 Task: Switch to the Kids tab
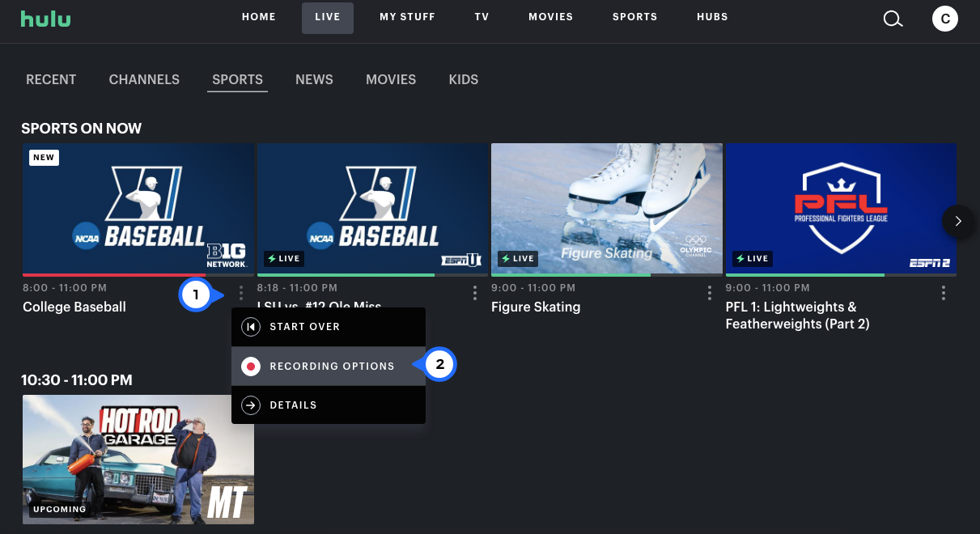coord(464,79)
